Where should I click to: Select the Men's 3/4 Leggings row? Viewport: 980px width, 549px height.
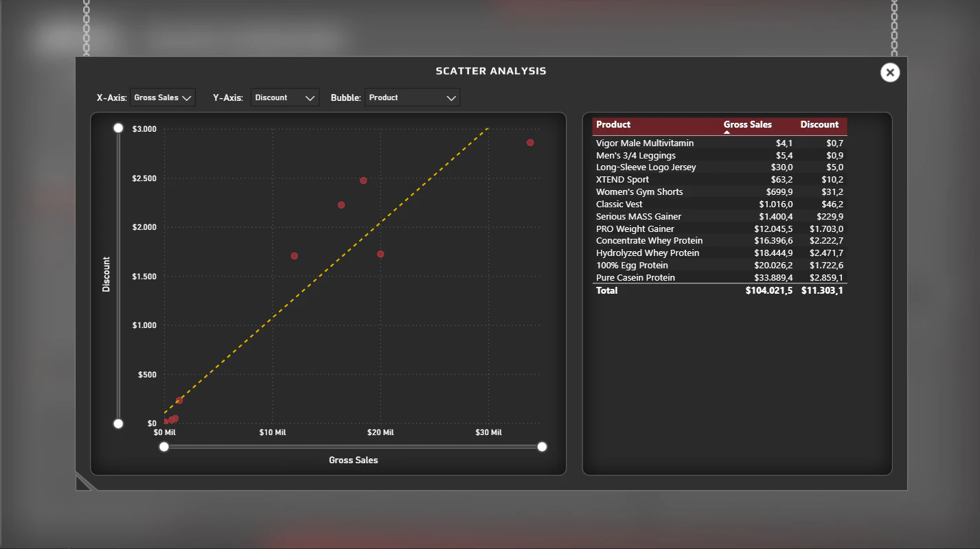coord(720,156)
